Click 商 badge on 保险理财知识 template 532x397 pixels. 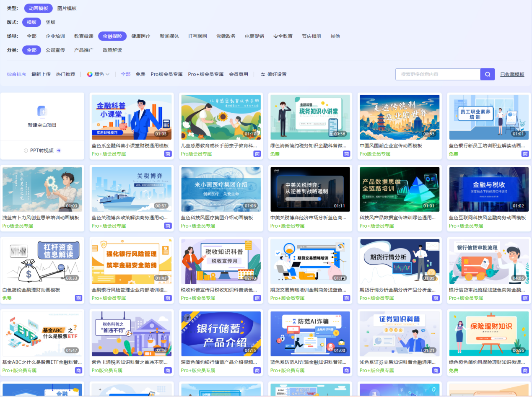[525, 370]
